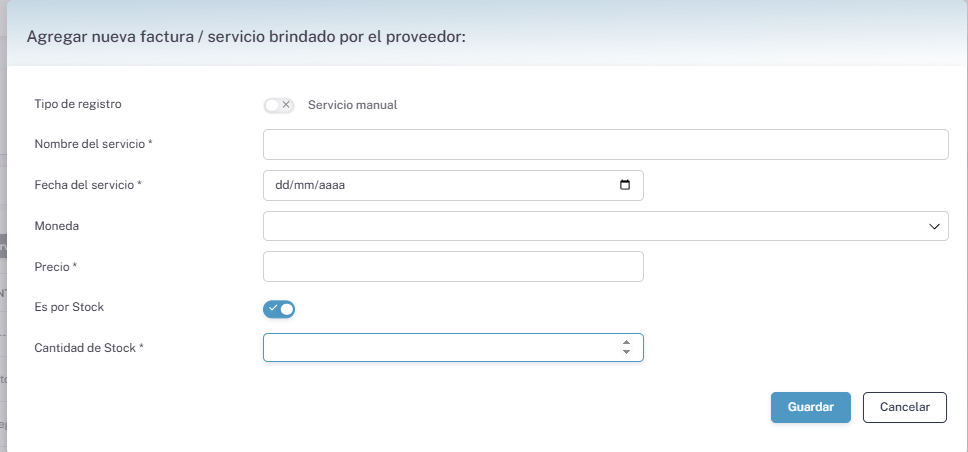Click the Servicio manual toggle label
968x452 pixels.
tap(352, 105)
